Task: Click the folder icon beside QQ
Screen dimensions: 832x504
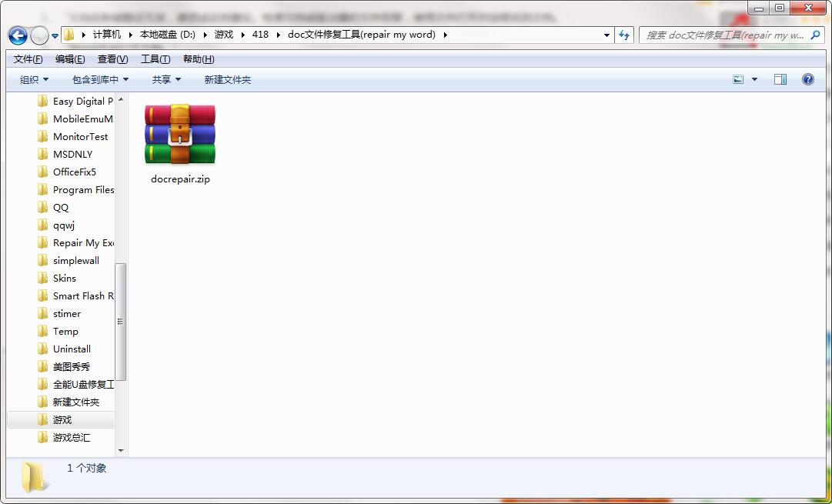Action: [43, 208]
